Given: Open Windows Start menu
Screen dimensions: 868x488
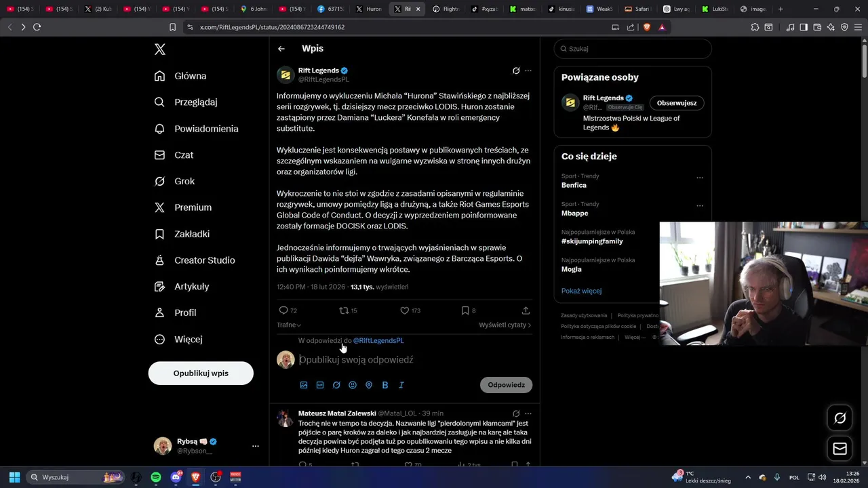Looking at the screenshot, I should click(x=14, y=477).
